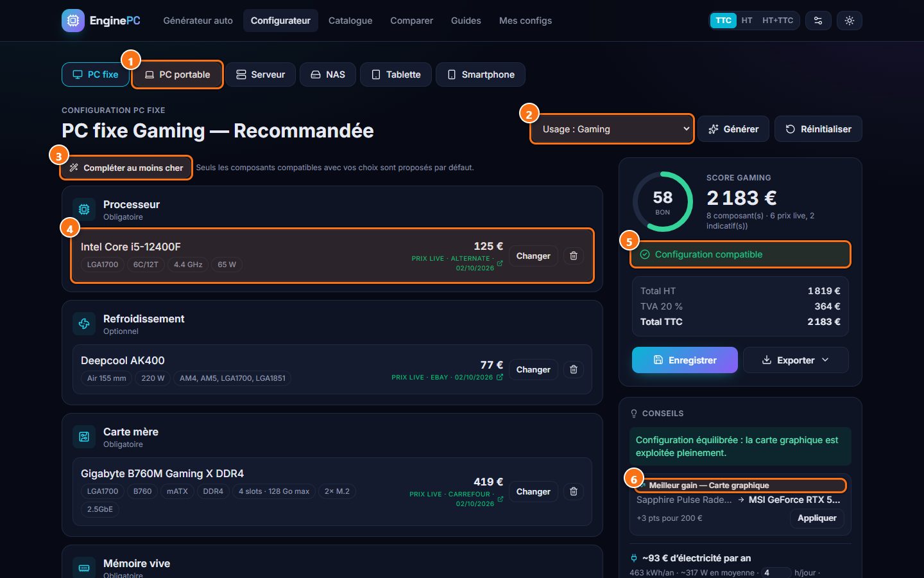This screenshot has height=578, width=924.
Task: Click the electricity plug icon
Action: click(x=634, y=558)
